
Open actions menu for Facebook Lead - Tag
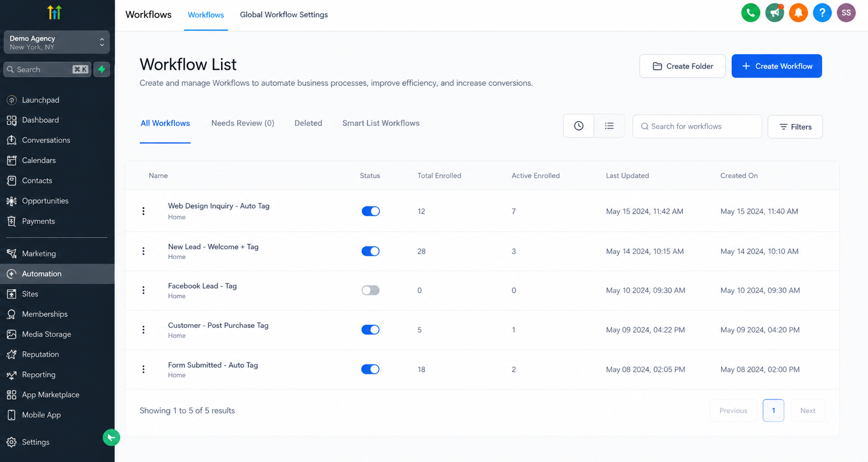click(143, 290)
